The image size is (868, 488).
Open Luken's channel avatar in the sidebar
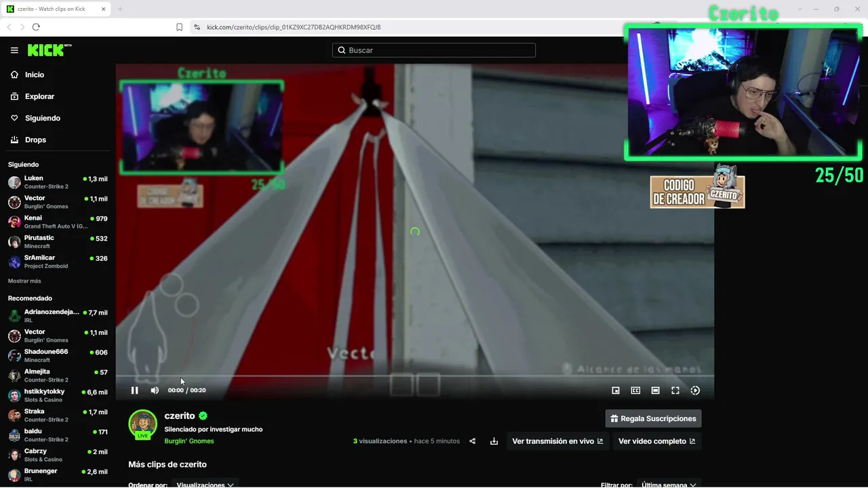(x=14, y=182)
